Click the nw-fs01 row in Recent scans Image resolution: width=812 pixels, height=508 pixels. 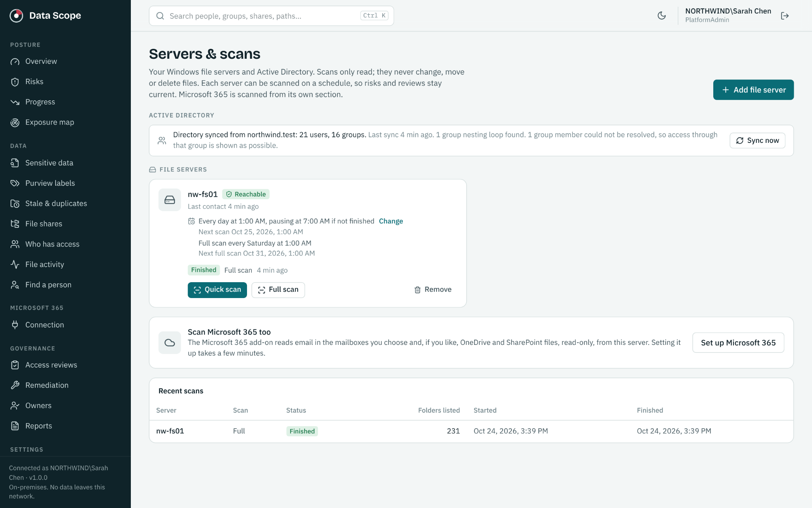pos(471,431)
